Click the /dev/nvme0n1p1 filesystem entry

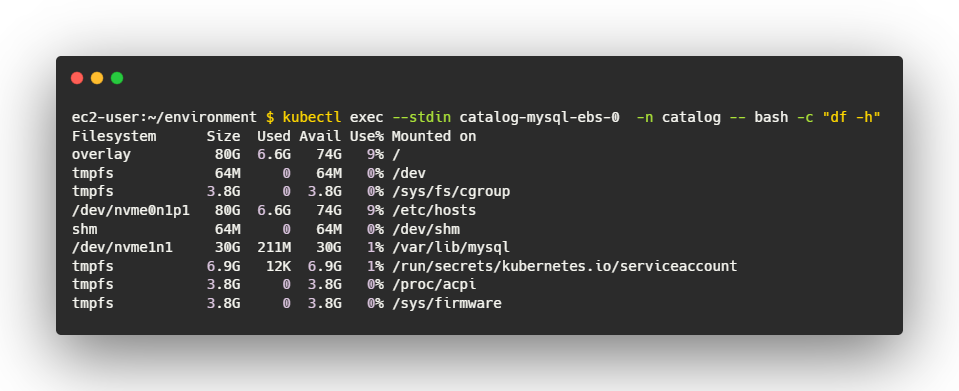tap(130, 210)
